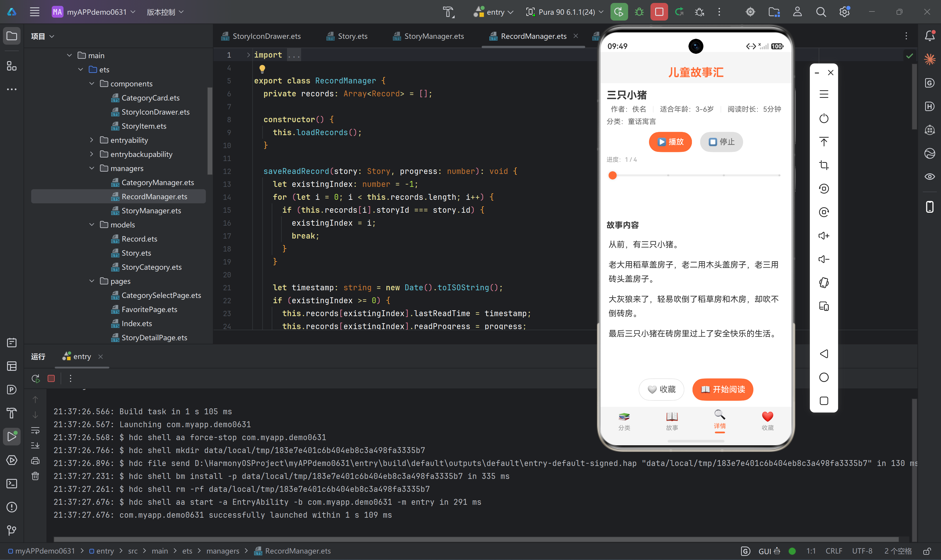
Task: Click UTF-8 encoding in status bar
Action: [862, 551]
